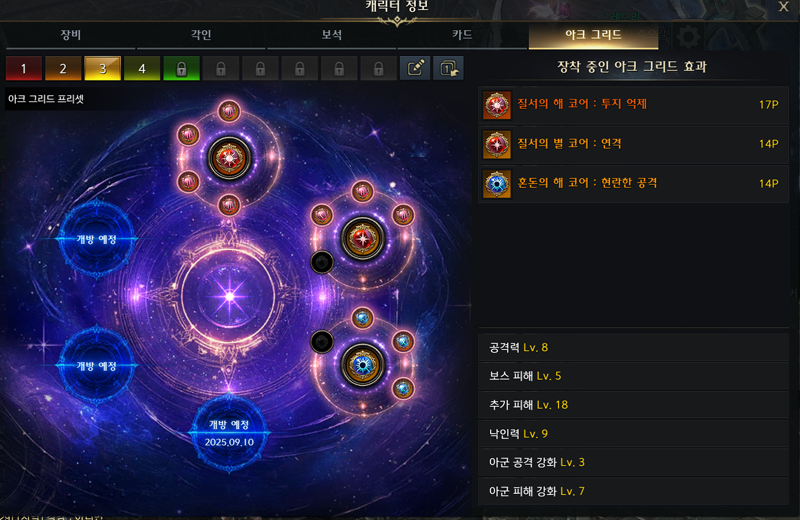The width and height of the screenshot is (800, 520).
Task: Click the preset edit pencil icon
Action: [x=415, y=68]
